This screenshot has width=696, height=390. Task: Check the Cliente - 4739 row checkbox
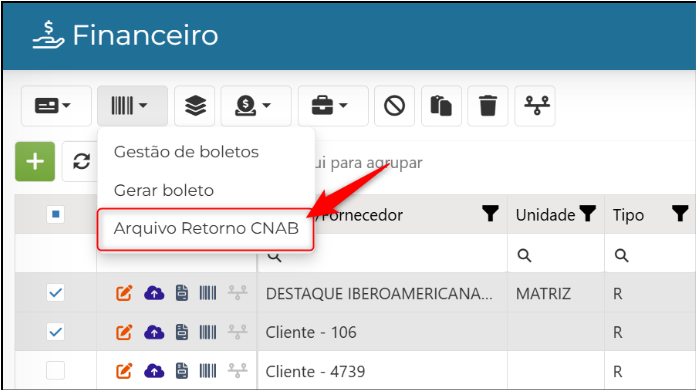point(55,370)
